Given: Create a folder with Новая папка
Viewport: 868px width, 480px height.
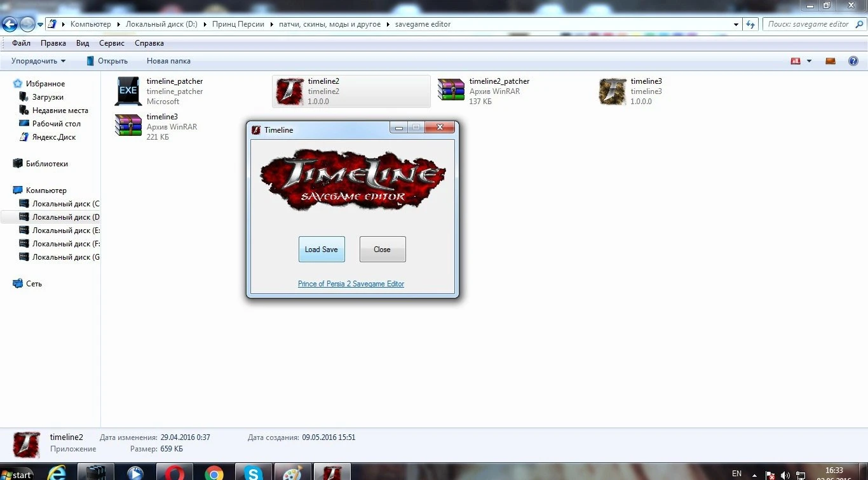Looking at the screenshot, I should pos(168,61).
